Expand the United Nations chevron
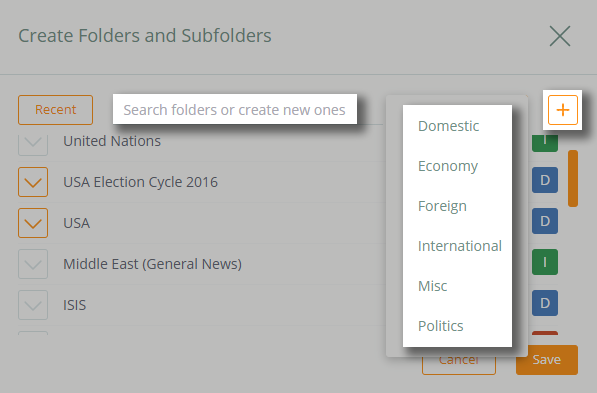This screenshot has height=393, width=597. (33, 145)
